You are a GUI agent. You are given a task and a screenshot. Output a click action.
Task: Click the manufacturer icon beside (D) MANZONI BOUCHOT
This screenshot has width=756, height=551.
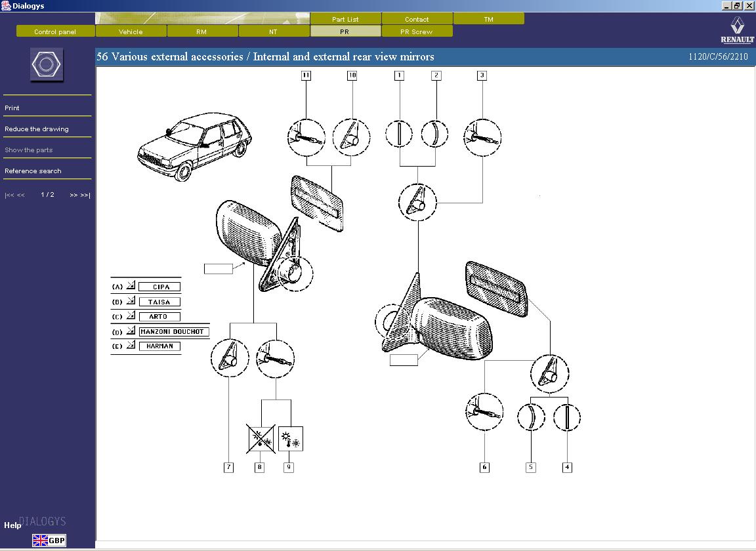(131, 331)
